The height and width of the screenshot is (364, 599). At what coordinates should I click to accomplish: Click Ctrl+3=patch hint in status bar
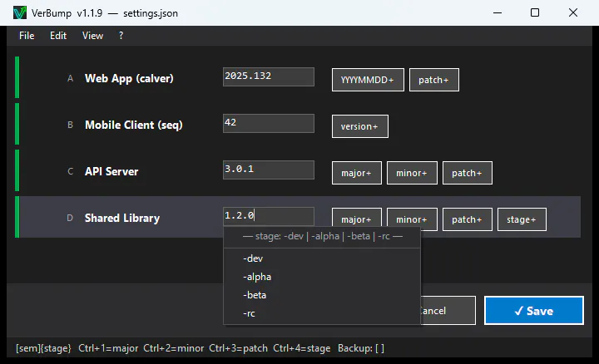239,348
